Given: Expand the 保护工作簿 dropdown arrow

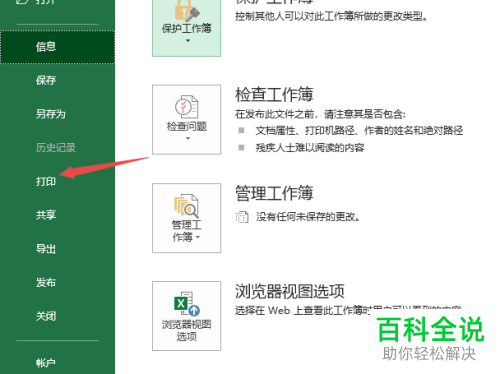Looking at the screenshot, I should (x=188, y=41).
